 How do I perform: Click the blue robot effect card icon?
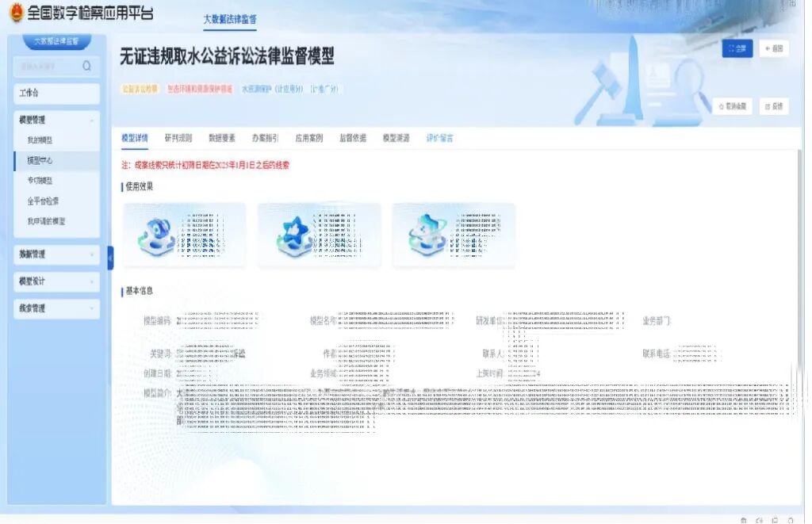tap(155, 234)
